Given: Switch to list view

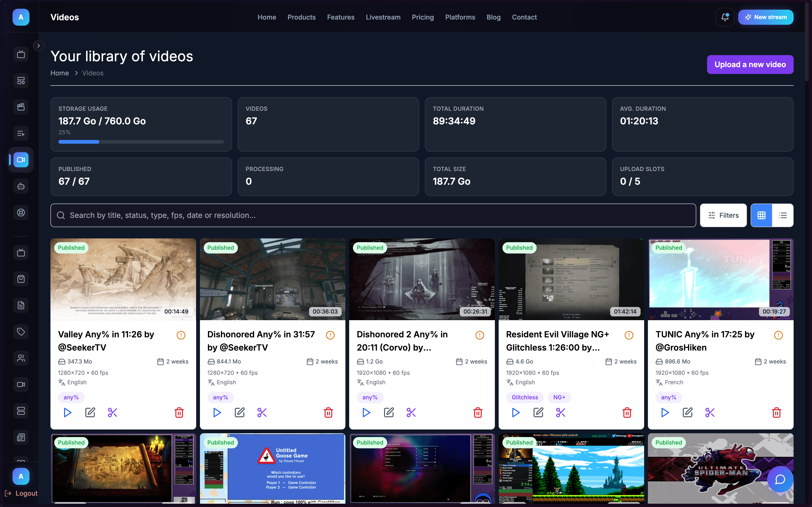Looking at the screenshot, I should coord(783,215).
